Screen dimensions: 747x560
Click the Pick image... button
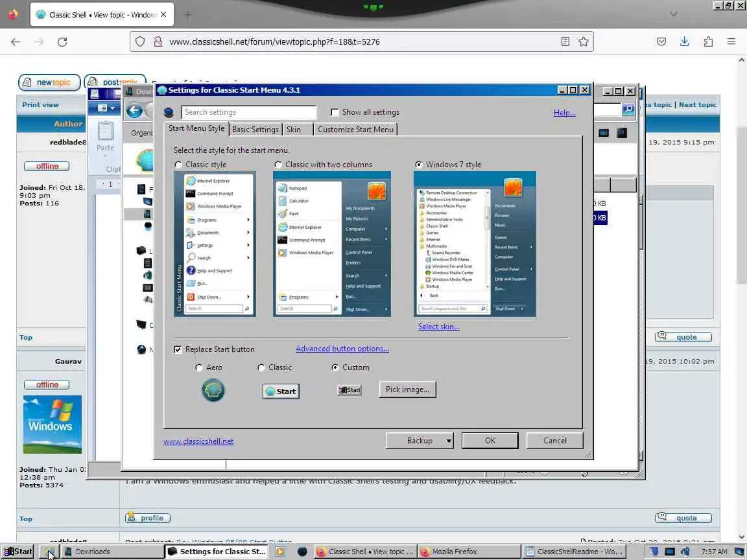click(x=407, y=390)
